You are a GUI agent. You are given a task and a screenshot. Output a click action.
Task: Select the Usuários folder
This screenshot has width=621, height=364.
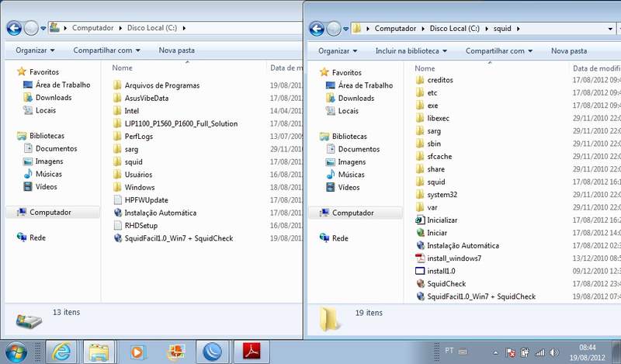[138, 175]
